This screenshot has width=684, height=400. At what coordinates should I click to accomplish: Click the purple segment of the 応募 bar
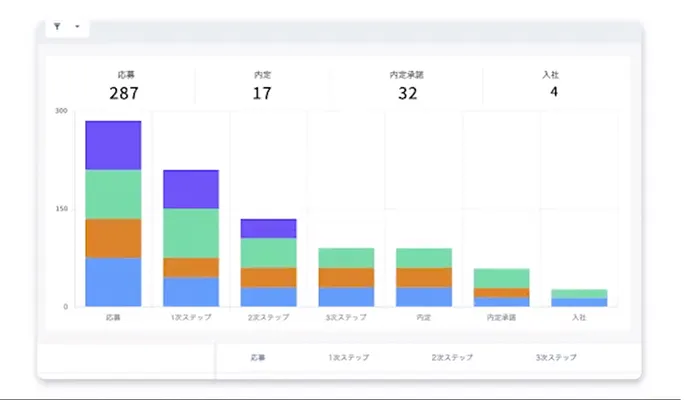pos(113,145)
